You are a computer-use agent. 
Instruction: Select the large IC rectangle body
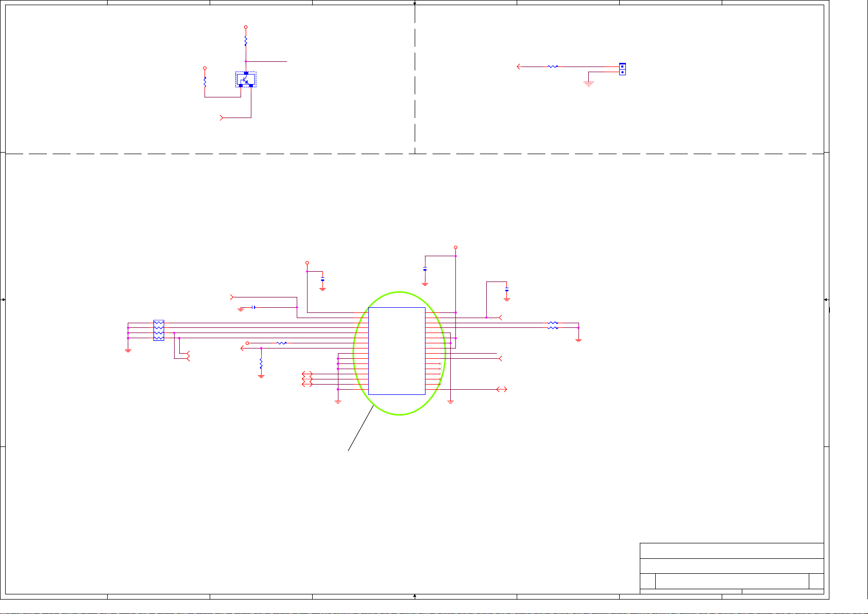click(397, 351)
